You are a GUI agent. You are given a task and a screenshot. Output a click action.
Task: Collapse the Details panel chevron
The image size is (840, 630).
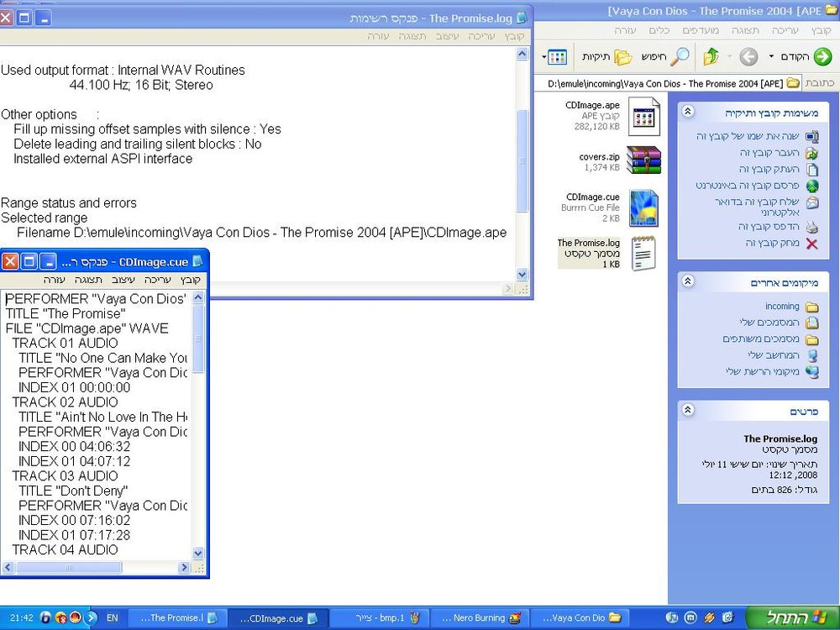coord(688,410)
